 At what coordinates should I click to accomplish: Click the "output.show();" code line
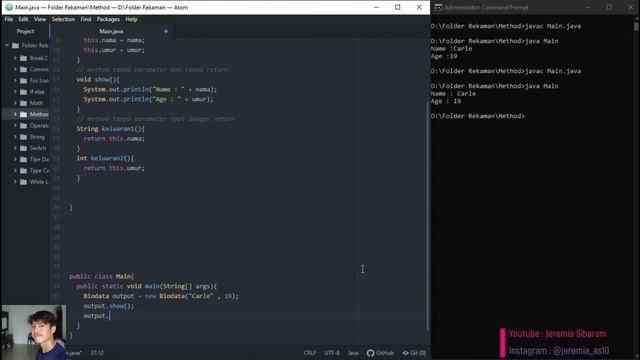pos(109,306)
